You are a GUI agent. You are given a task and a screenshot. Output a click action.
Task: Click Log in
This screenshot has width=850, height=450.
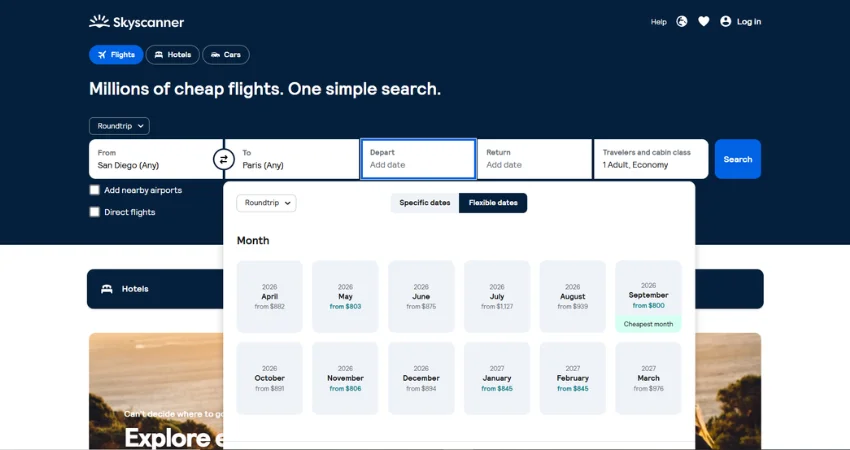point(749,22)
